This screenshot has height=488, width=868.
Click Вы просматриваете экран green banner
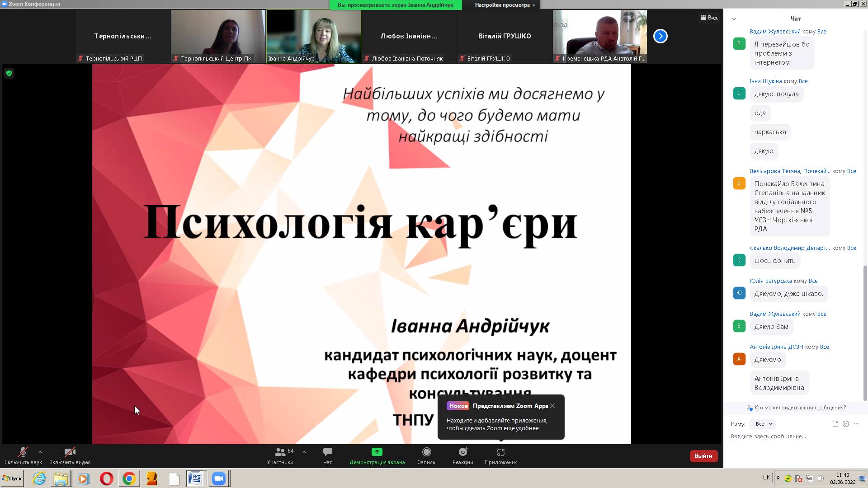click(396, 5)
